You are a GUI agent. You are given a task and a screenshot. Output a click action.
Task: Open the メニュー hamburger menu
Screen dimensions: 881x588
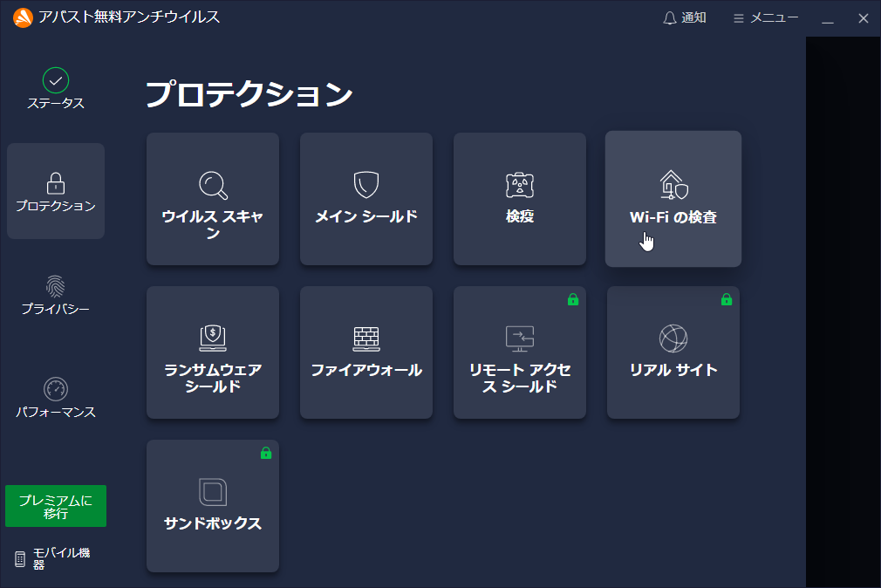point(765,18)
